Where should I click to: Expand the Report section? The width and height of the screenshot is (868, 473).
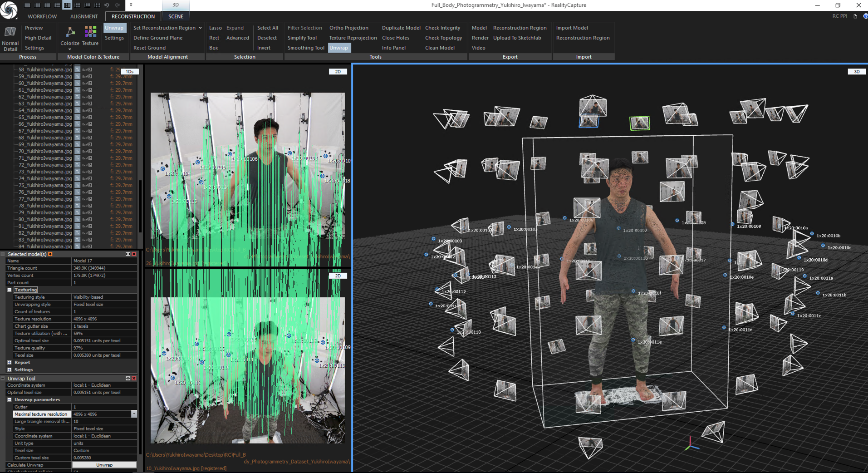click(x=10, y=362)
